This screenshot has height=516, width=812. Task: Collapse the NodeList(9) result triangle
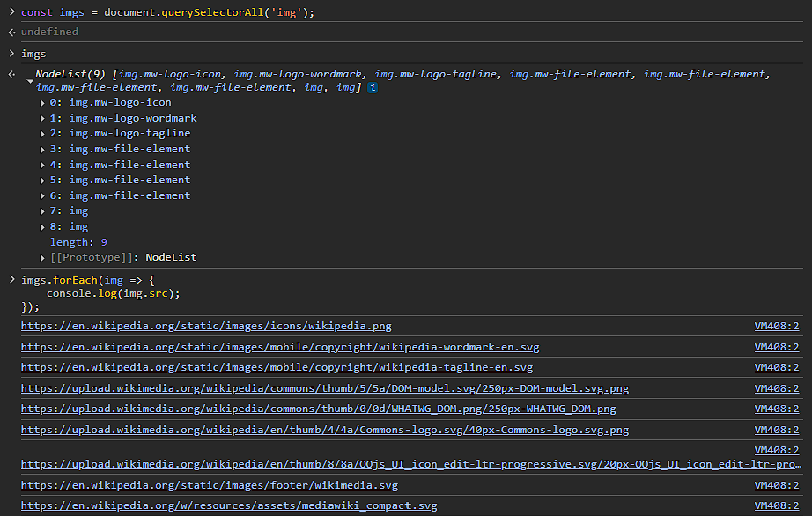coord(30,79)
